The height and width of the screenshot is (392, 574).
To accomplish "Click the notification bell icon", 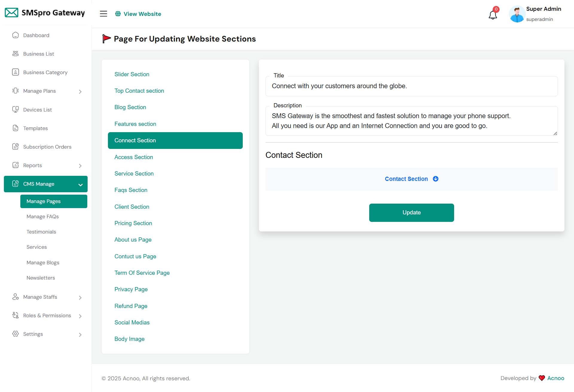I will pyautogui.click(x=493, y=14).
